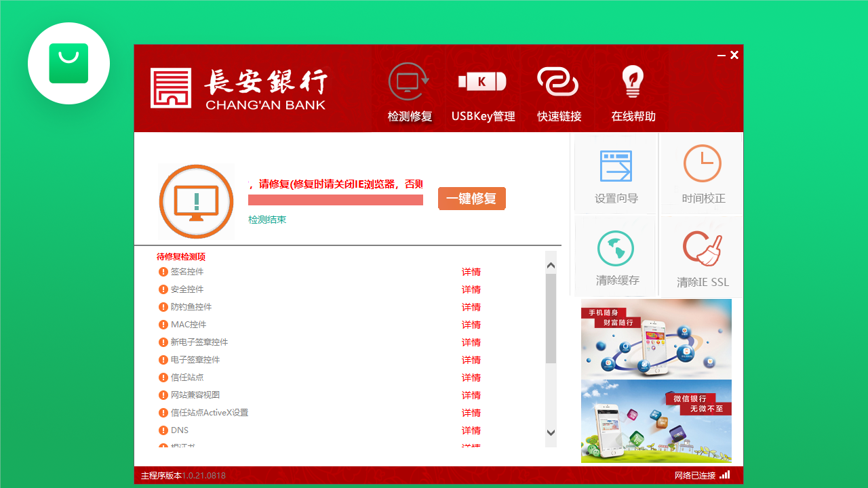Viewport: 868px width, 488px height.
Task: Open 详情 for 信任站点ActiveX设置
Action: (x=471, y=413)
